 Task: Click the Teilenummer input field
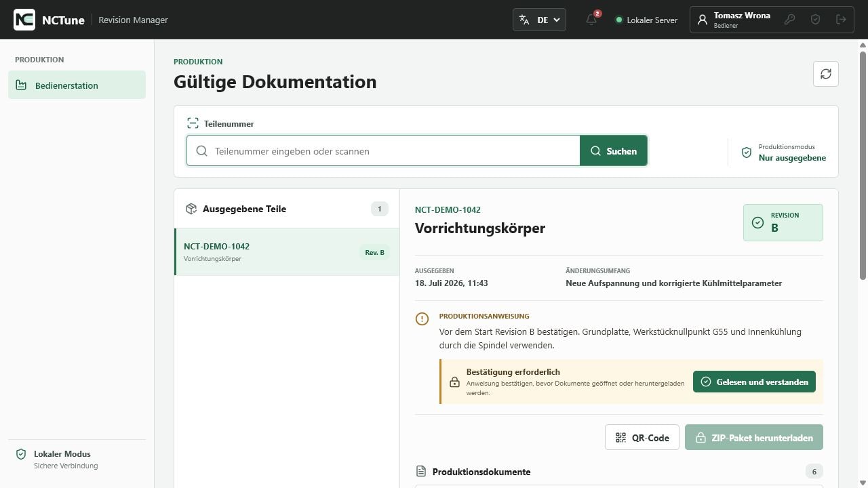(x=383, y=150)
